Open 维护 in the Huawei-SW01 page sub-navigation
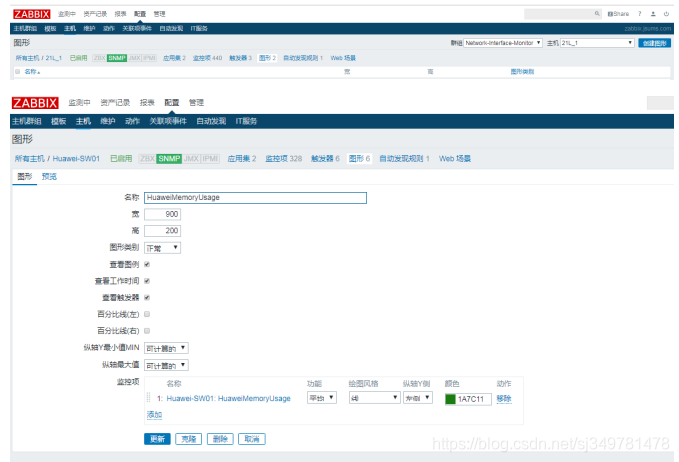Image resolution: width=679 pixels, height=462 pixels. [x=108, y=121]
